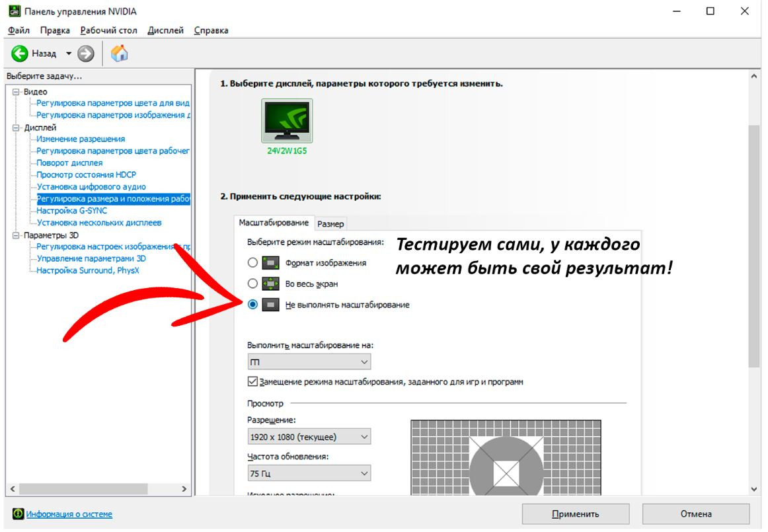
Task: Open the Home page icon
Action: (x=120, y=54)
